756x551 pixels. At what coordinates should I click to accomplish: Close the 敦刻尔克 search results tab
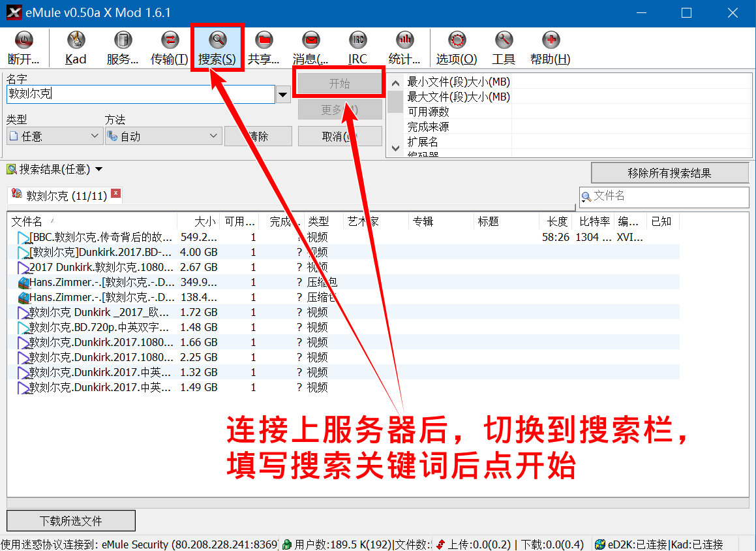point(116,193)
